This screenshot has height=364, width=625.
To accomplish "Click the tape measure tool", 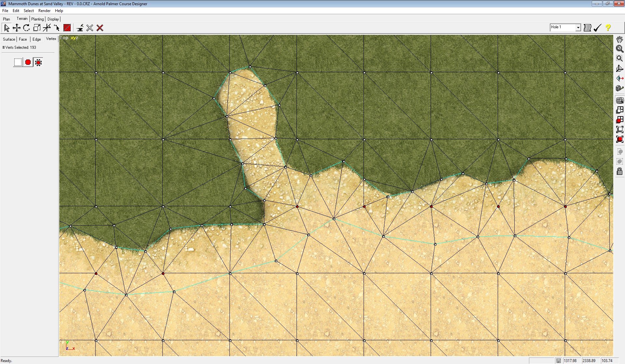I will tap(619, 88).
